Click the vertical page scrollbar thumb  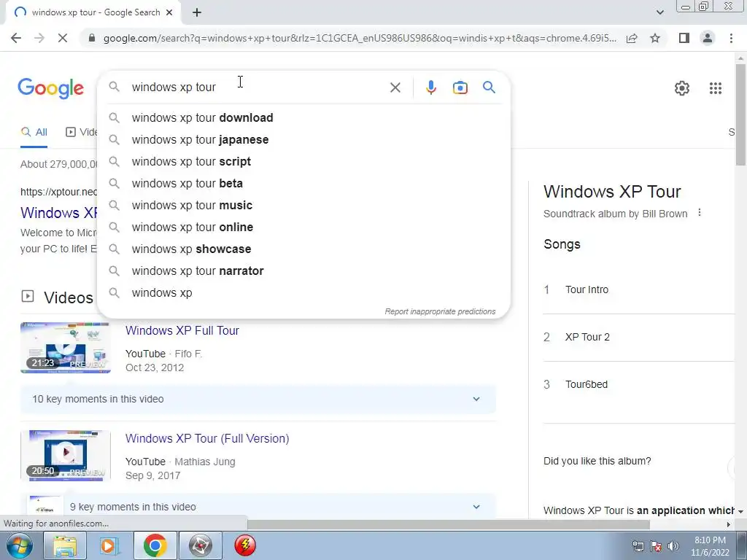pyautogui.click(x=740, y=114)
